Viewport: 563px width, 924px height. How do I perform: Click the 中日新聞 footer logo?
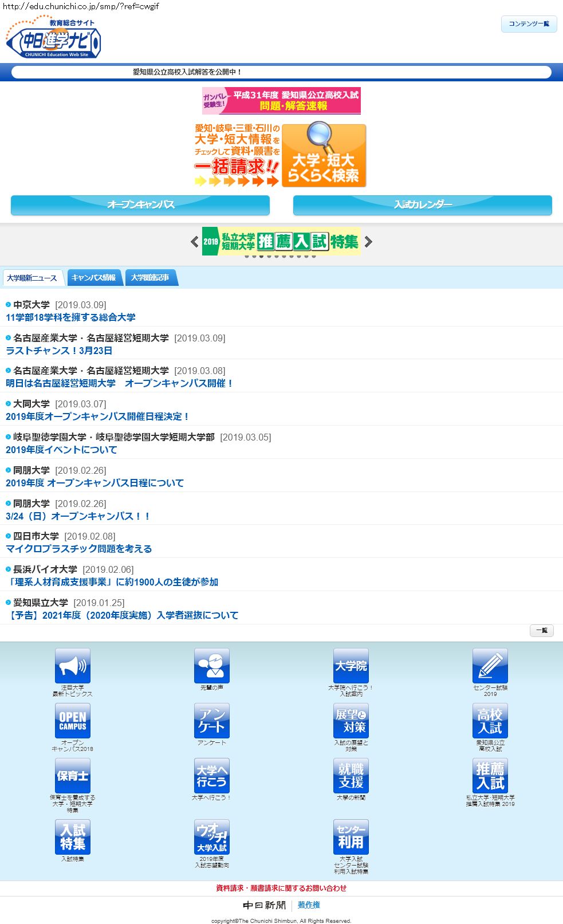[264, 905]
